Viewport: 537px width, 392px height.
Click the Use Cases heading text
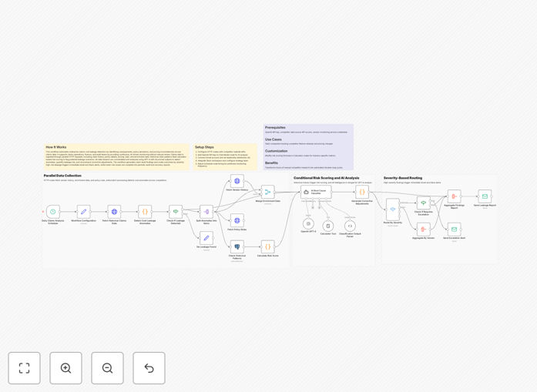pyautogui.click(x=274, y=139)
